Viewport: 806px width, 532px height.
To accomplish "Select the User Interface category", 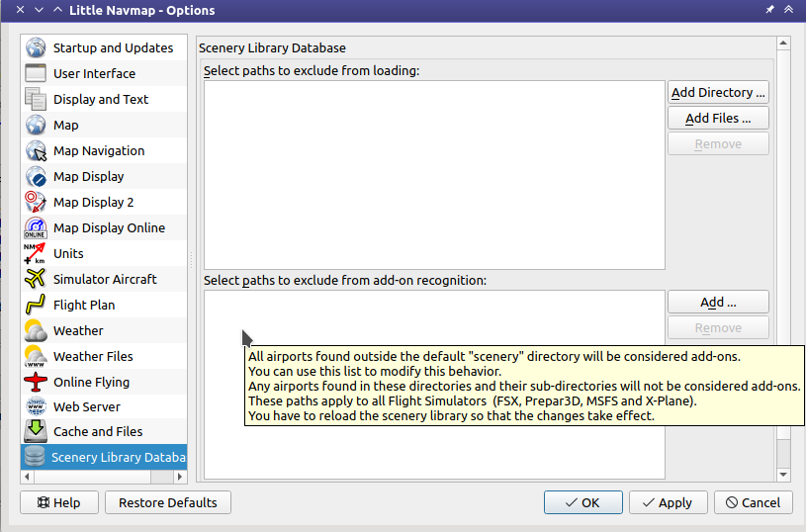I will tap(105, 73).
